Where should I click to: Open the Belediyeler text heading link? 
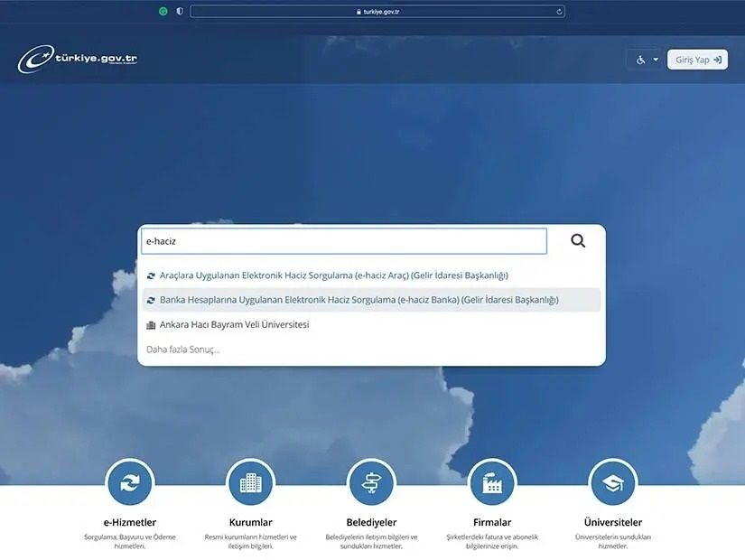pos(371,522)
